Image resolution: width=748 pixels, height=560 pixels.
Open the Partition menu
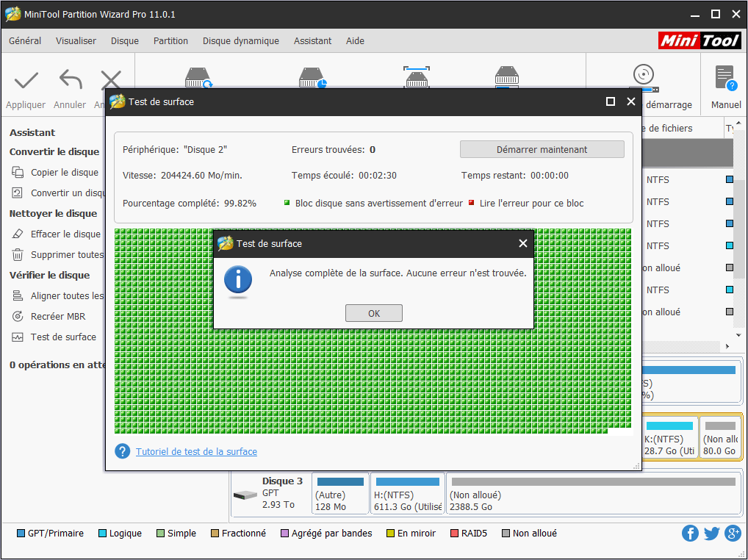pyautogui.click(x=170, y=41)
